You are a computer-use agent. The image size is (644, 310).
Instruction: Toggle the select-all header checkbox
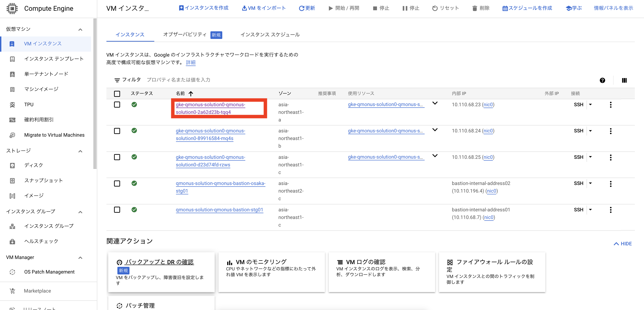117,93
